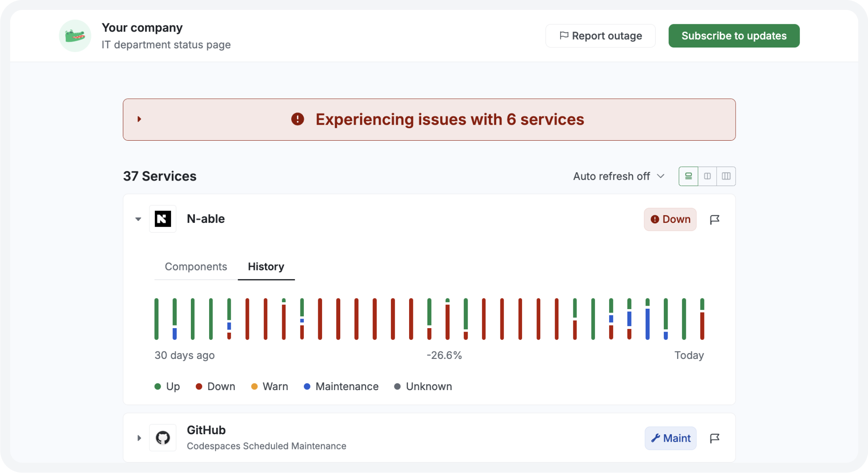Switch to the Components tab
This screenshot has width=868, height=473.
196,267
